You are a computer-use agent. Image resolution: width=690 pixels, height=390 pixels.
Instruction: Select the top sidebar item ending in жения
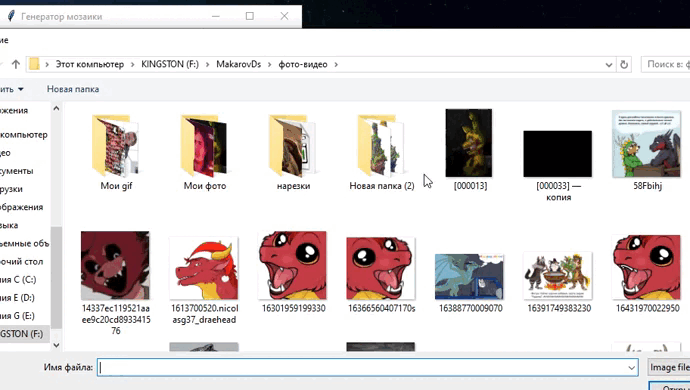(14, 110)
